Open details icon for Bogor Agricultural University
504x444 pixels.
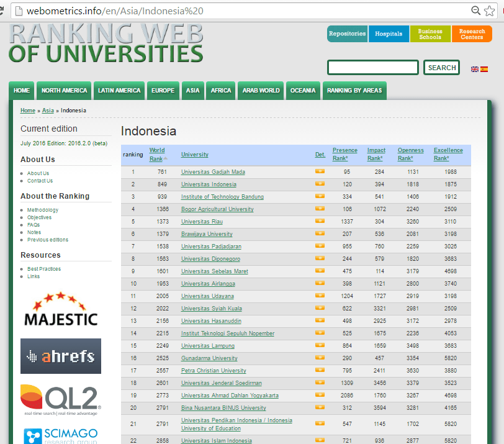tap(320, 209)
